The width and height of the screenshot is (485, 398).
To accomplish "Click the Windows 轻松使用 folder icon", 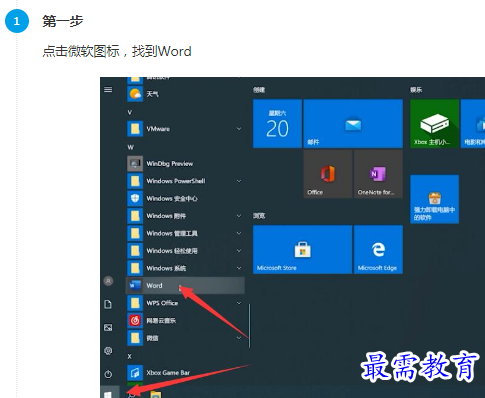I will 135,251.
